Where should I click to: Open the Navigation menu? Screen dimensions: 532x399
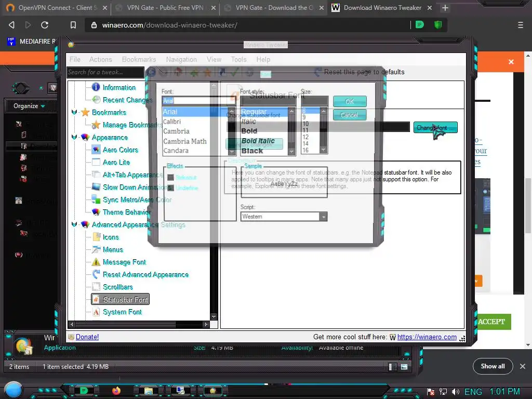[x=181, y=59]
